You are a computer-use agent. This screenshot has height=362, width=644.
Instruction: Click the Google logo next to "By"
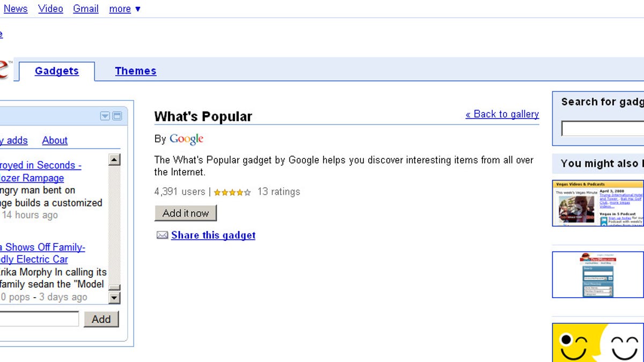pos(186,138)
